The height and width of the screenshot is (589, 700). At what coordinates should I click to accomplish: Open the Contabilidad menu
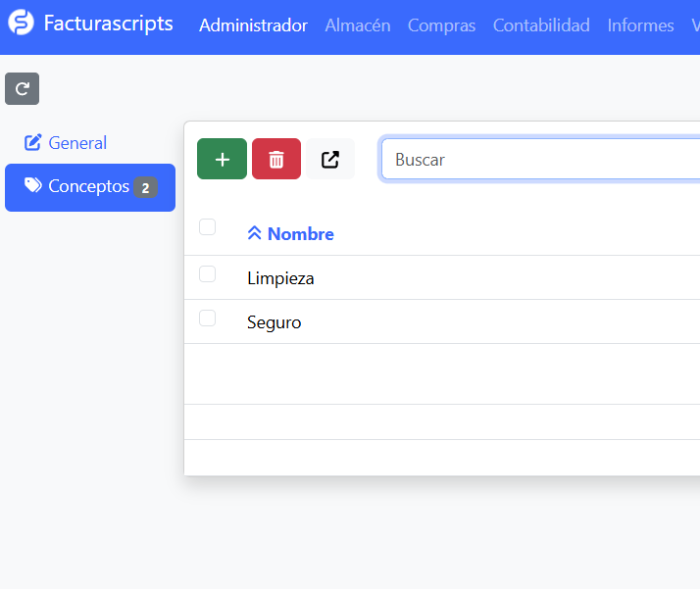coord(541,25)
